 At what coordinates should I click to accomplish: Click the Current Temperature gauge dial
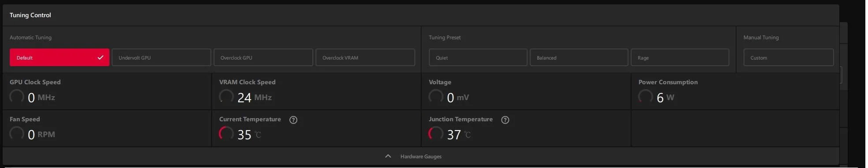226,134
